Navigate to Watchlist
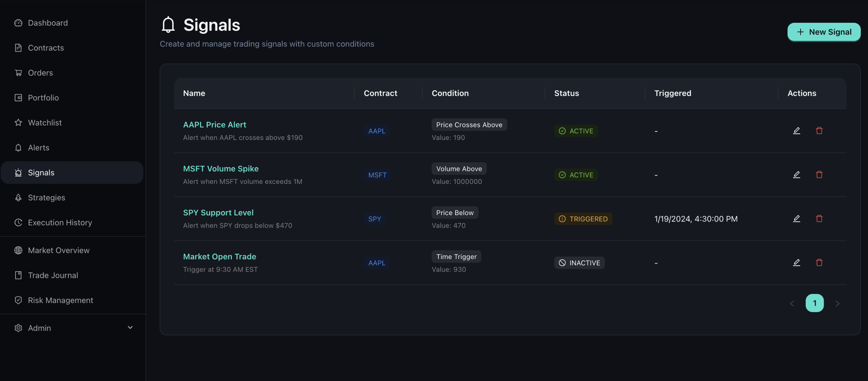Image resolution: width=868 pixels, height=381 pixels. pos(72,123)
